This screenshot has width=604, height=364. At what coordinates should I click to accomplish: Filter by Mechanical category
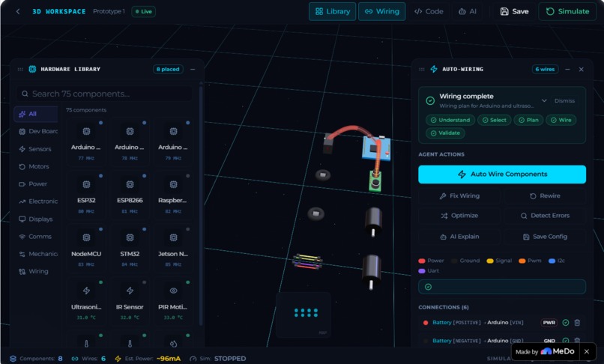(x=37, y=254)
